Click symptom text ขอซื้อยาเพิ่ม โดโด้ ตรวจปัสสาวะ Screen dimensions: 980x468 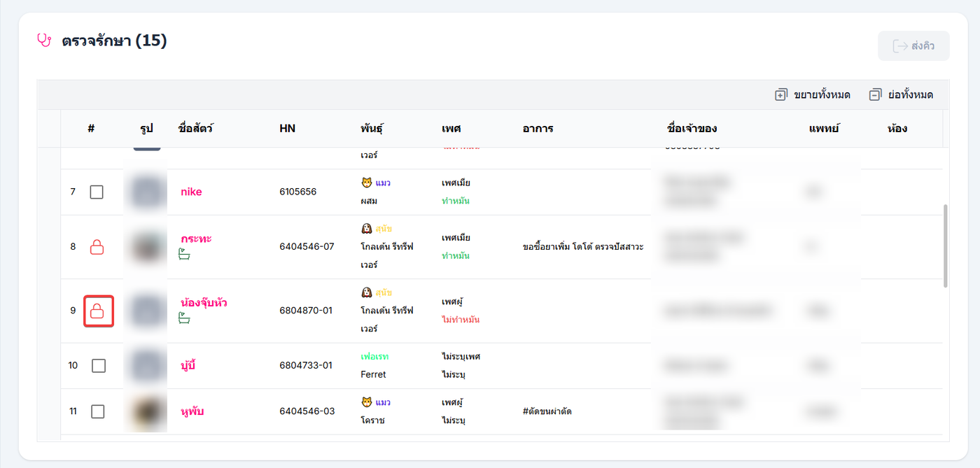click(x=583, y=247)
